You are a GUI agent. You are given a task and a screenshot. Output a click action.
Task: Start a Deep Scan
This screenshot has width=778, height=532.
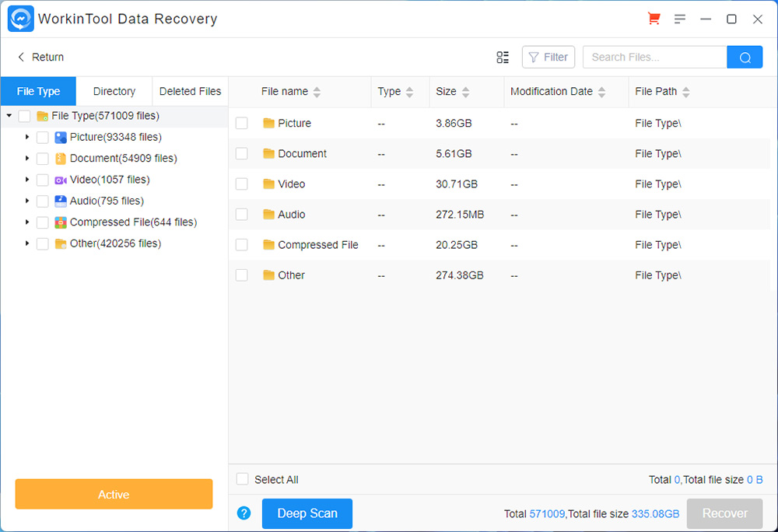[x=307, y=513]
